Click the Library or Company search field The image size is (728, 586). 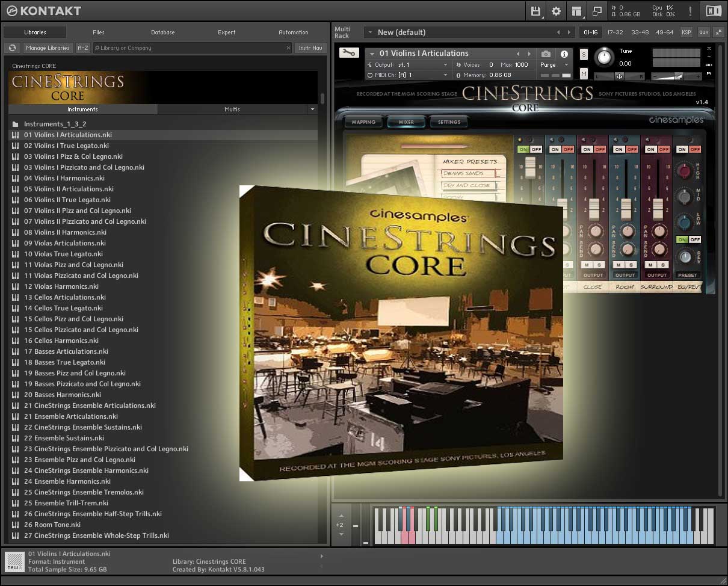click(x=193, y=48)
